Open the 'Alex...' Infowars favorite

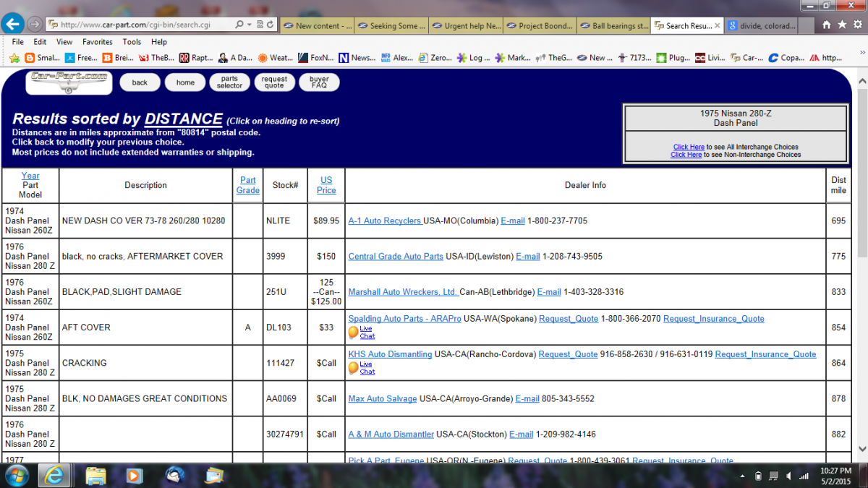pyautogui.click(x=397, y=58)
